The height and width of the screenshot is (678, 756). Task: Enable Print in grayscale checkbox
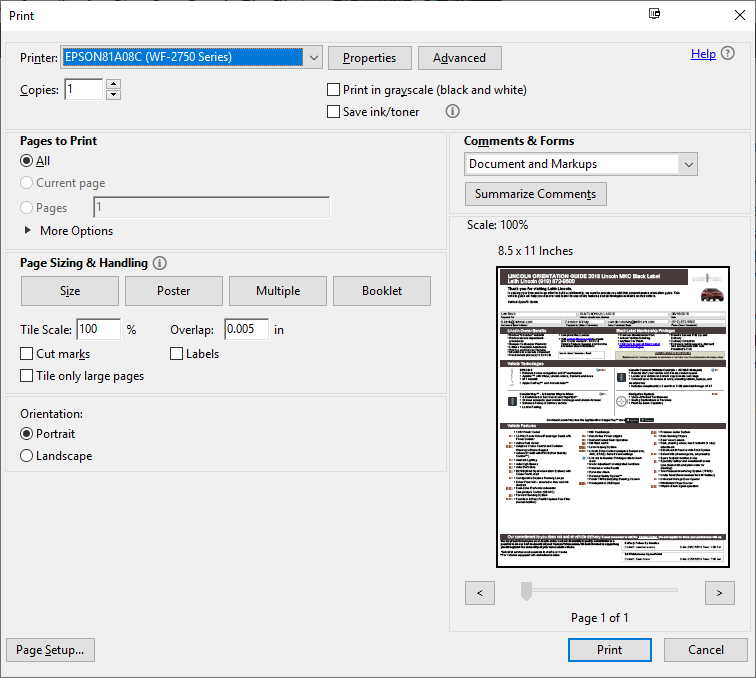click(x=334, y=90)
